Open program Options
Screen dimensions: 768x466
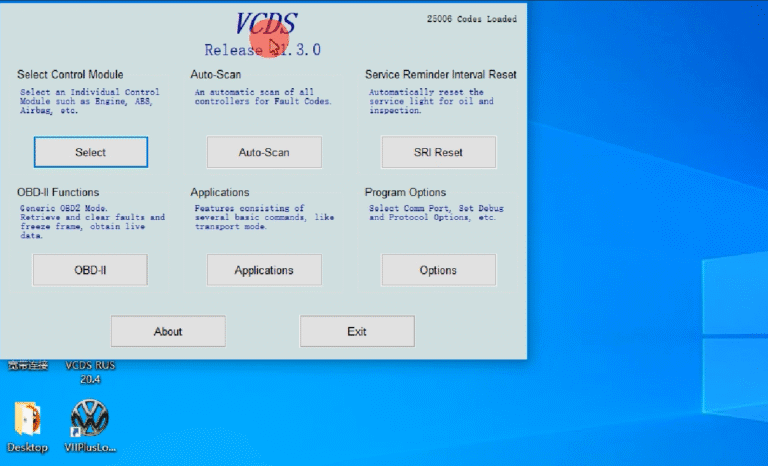pos(438,270)
